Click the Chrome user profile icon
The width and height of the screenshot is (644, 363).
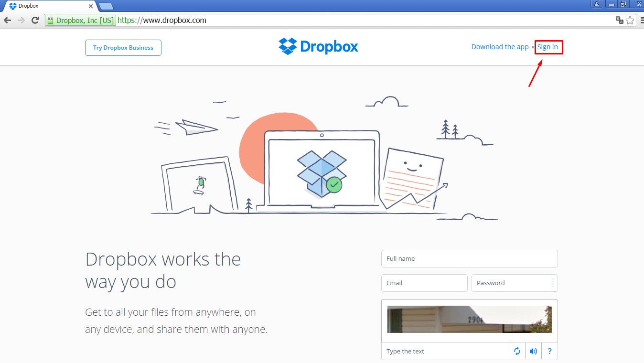coord(597,4)
